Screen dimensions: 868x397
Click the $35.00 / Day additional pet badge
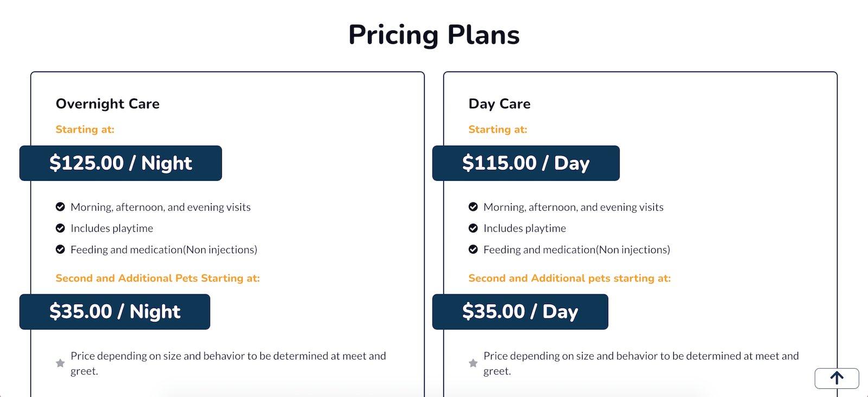(x=520, y=312)
